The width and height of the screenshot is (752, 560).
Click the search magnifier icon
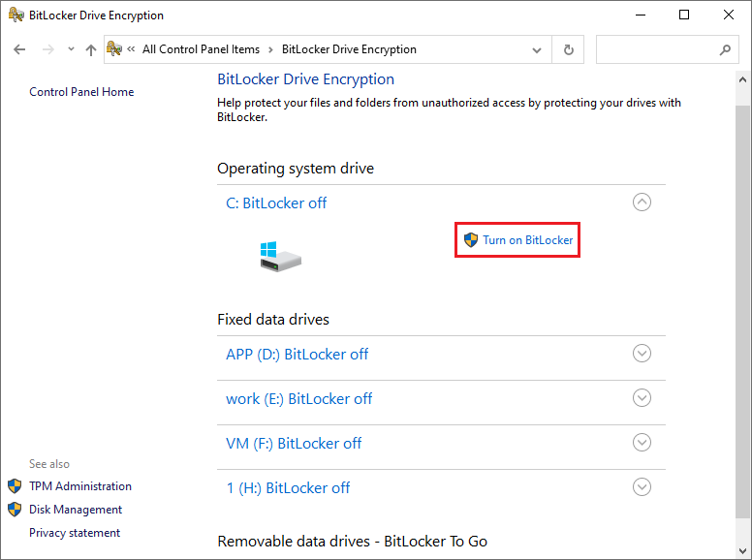[x=725, y=49]
